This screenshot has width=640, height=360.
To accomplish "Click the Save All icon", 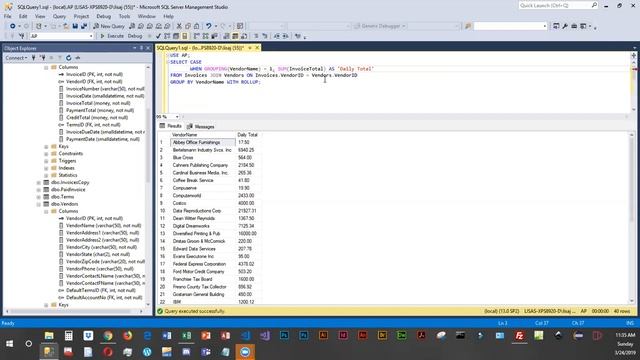I will point(84,26).
